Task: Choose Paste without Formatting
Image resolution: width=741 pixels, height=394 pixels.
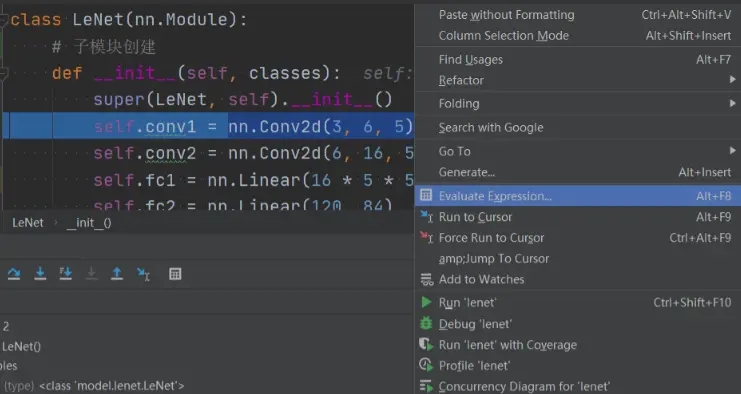Action: click(577, 15)
